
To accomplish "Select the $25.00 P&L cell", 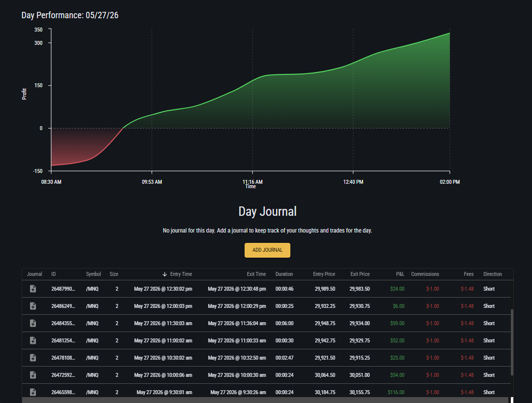I will pyautogui.click(x=397, y=358).
